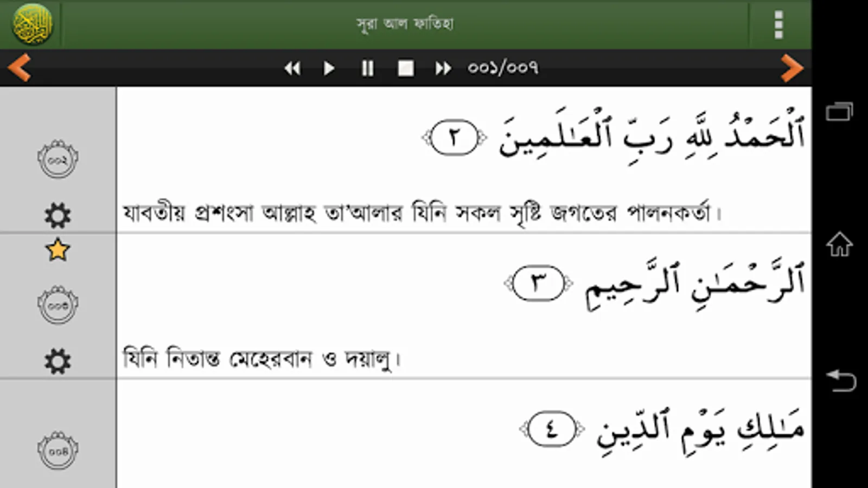Image resolution: width=868 pixels, height=488 pixels.
Task: Go to next surah with right orange arrow
Action: [x=792, y=68]
